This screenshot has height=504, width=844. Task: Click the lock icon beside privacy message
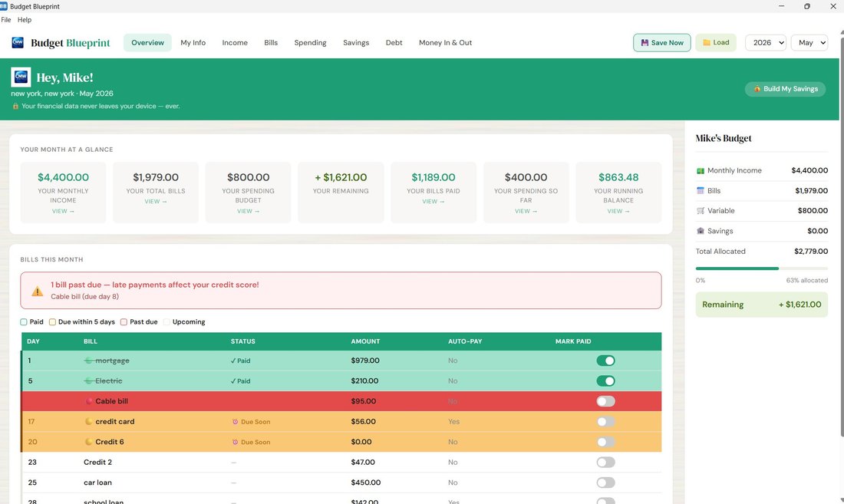15,106
